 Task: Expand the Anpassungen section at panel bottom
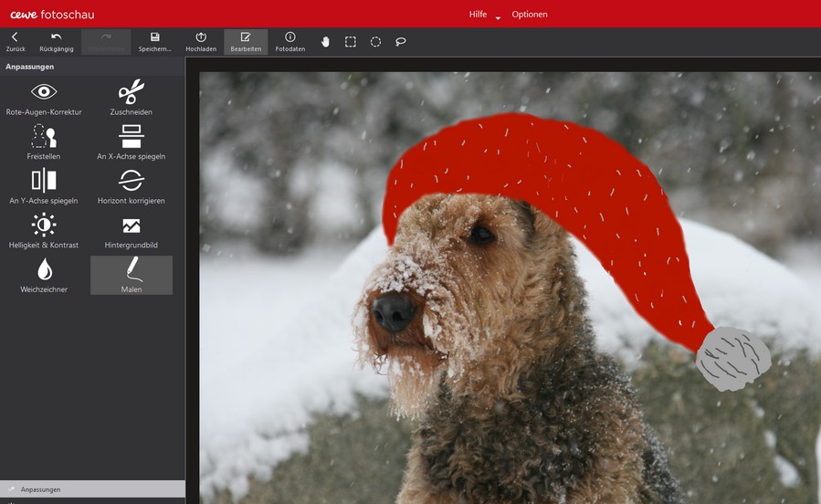[91, 489]
